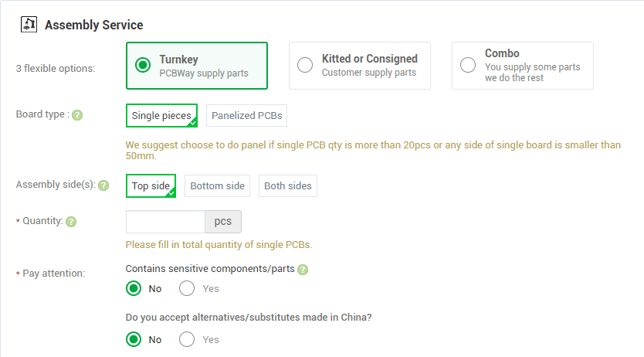Viewport: 644px width, 357px height.
Task: Click the pcs unit label
Action: (x=223, y=222)
